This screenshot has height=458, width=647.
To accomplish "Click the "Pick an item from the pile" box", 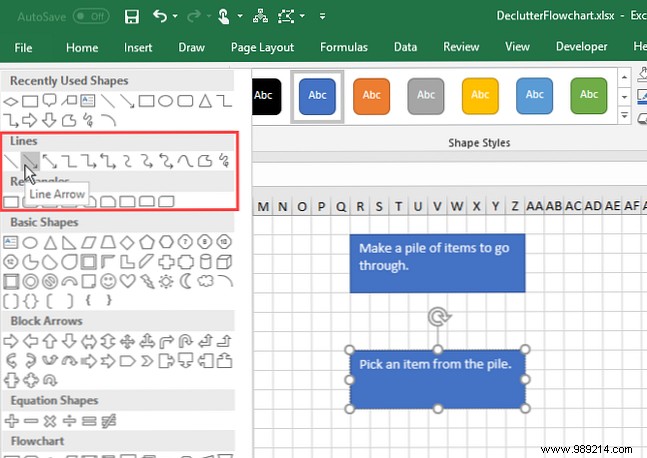I will pyautogui.click(x=437, y=379).
